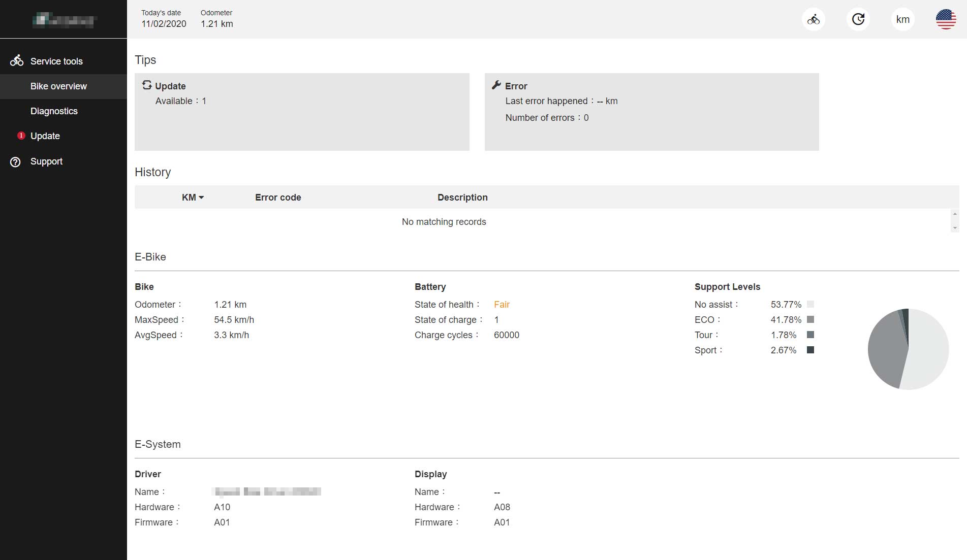Go to Update in sidebar

tap(45, 136)
